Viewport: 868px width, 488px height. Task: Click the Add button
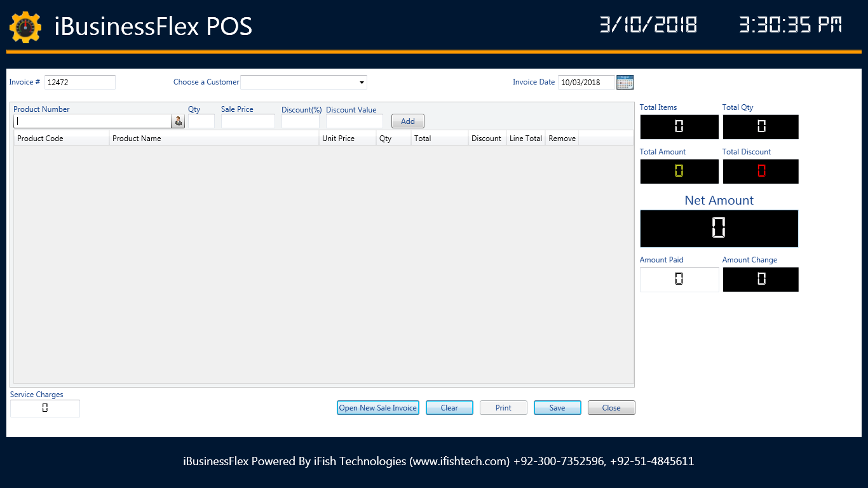coord(408,121)
